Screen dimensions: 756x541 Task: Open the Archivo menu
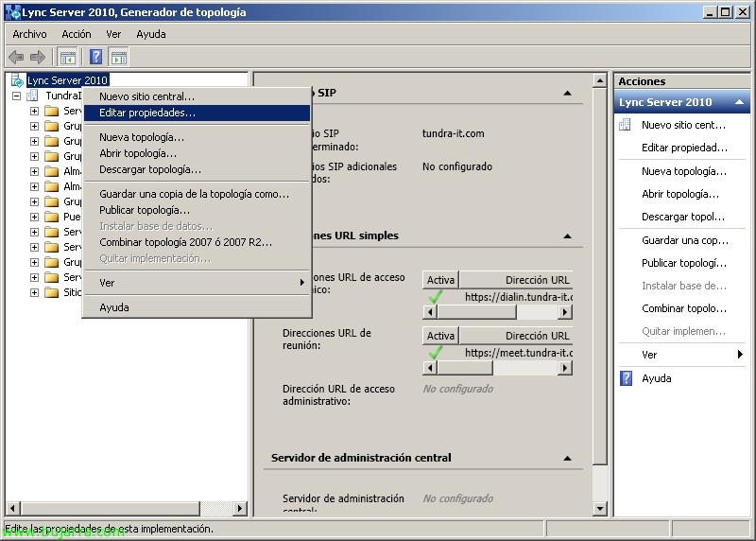[x=29, y=34]
